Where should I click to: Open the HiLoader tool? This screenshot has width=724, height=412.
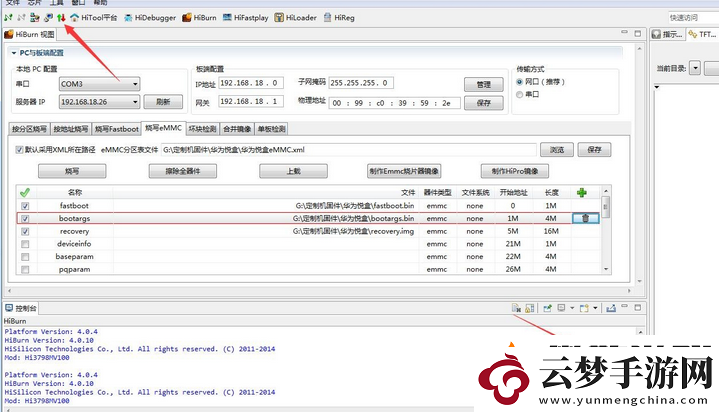[x=296, y=18]
